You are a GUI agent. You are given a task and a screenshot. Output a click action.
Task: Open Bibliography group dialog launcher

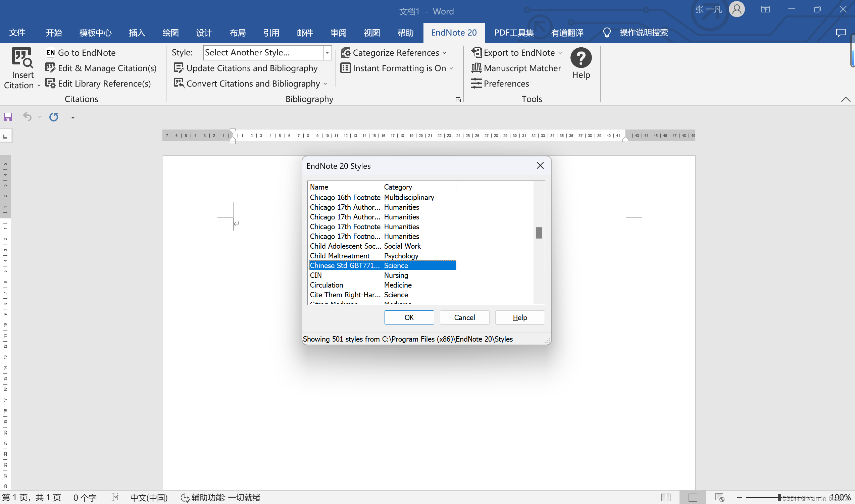coord(458,100)
